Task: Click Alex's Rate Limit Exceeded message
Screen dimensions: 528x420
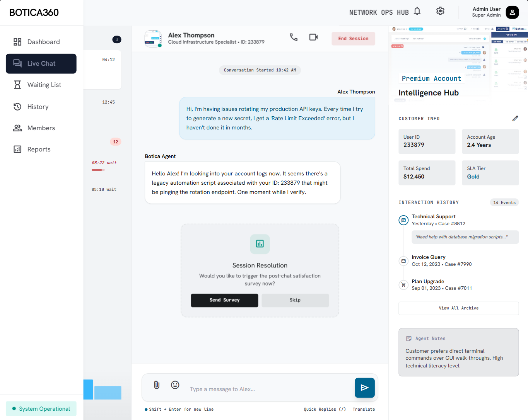Action: click(277, 118)
